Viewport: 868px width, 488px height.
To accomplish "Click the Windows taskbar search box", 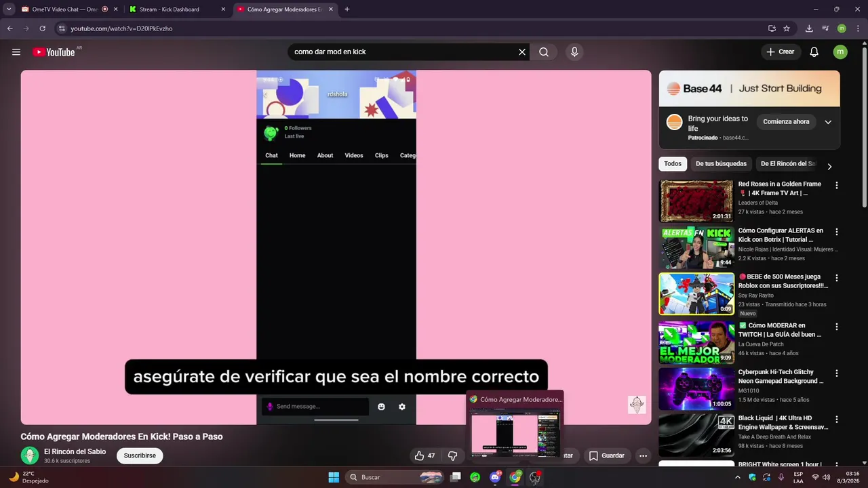I will point(396,477).
